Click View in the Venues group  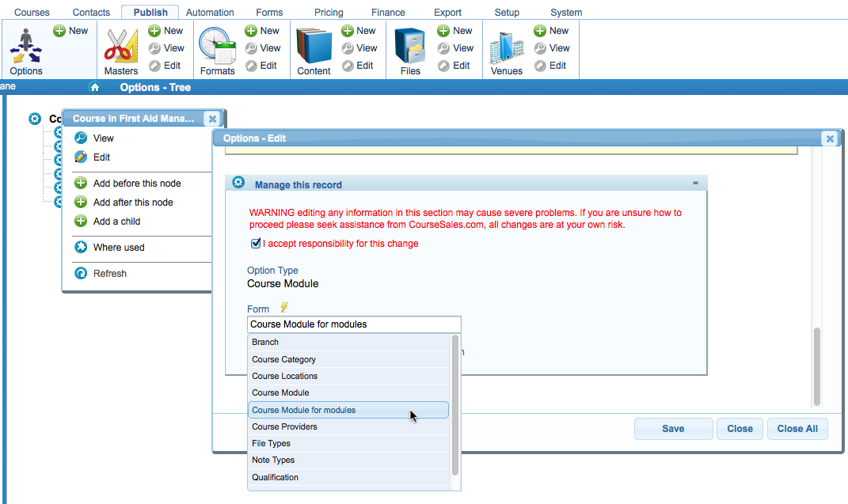click(x=552, y=48)
